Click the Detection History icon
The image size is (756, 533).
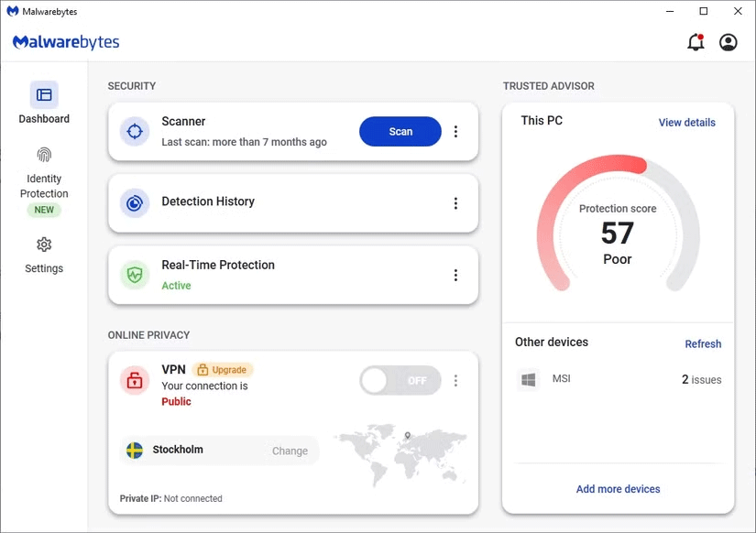click(135, 202)
